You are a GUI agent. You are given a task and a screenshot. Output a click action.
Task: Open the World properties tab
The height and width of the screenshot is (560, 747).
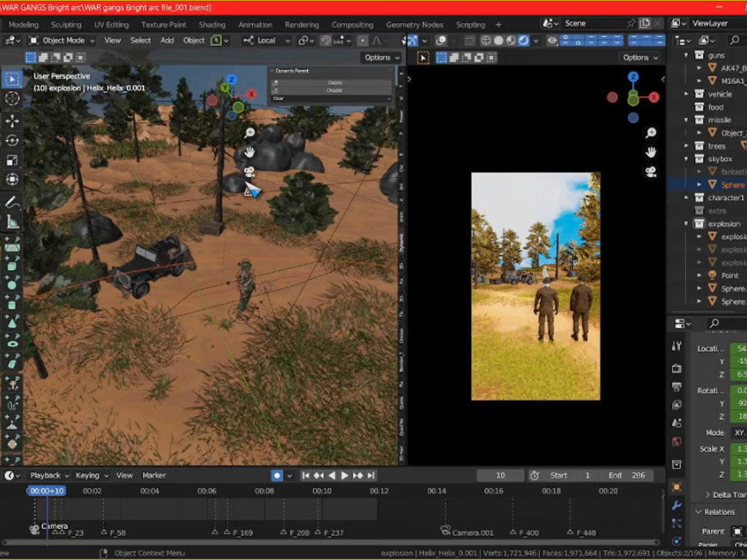[677, 441]
